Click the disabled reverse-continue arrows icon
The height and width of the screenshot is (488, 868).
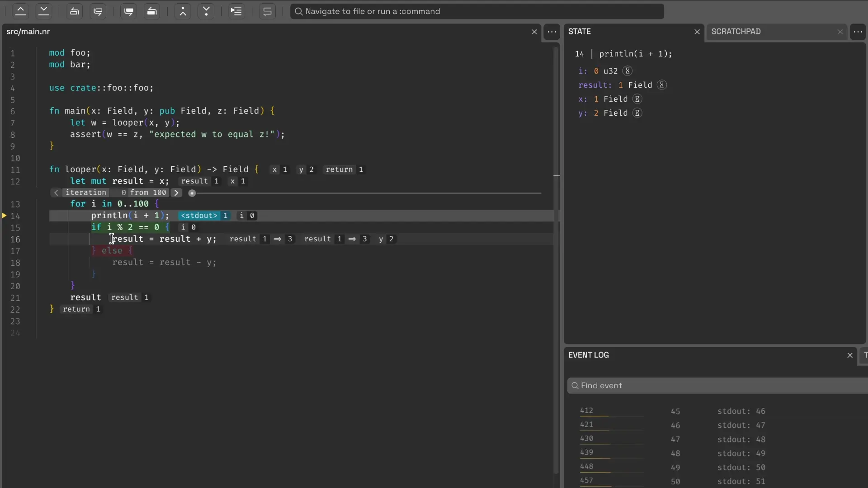267,11
